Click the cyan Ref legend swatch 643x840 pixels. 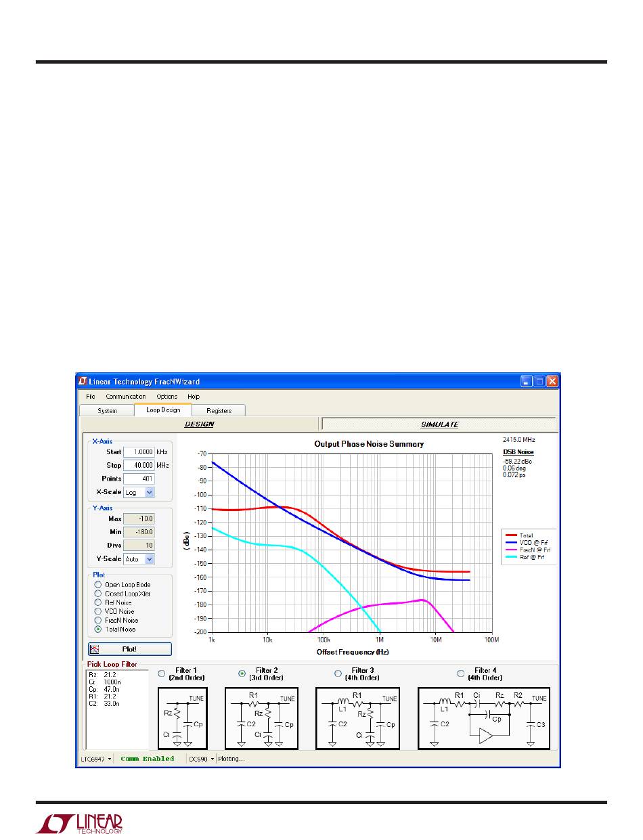510,556
